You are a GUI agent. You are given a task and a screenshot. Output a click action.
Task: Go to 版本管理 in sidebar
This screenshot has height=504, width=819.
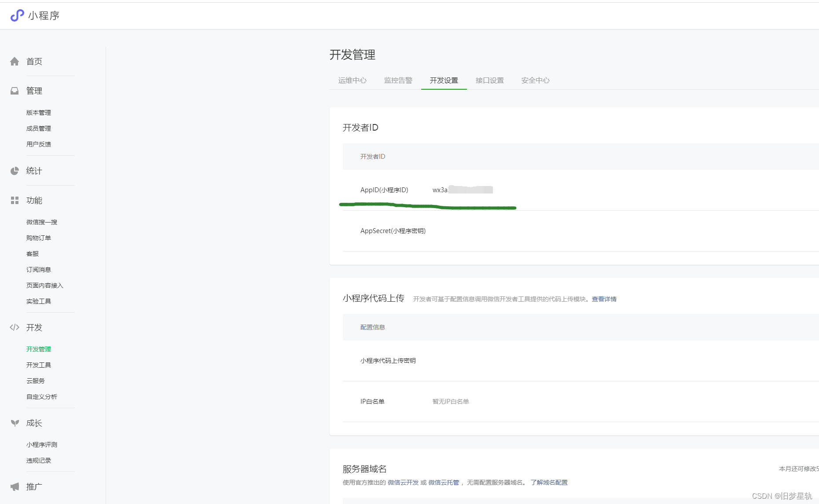coord(39,113)
